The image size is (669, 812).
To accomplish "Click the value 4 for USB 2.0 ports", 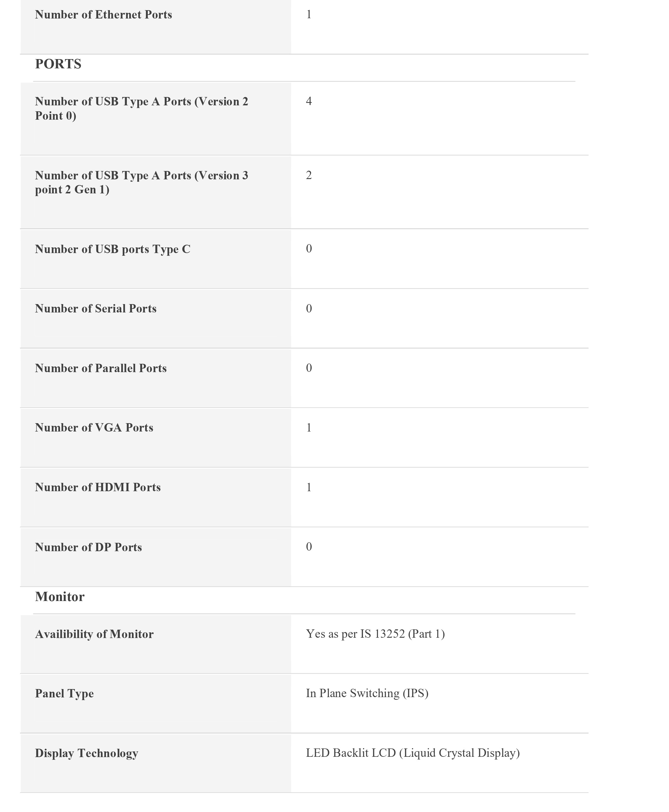I will (x=309, y=101).
